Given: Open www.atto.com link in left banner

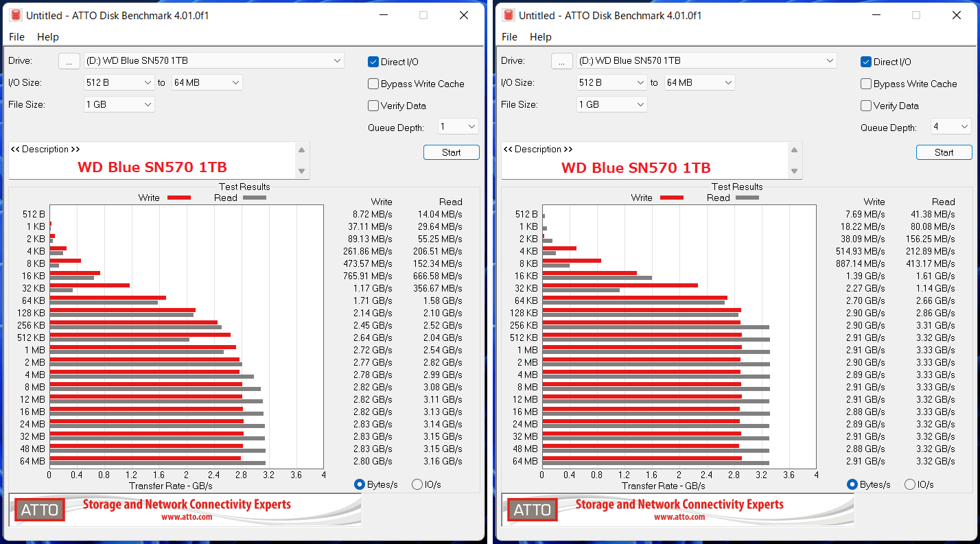Looking at the screenshot, I should [187, 517].
